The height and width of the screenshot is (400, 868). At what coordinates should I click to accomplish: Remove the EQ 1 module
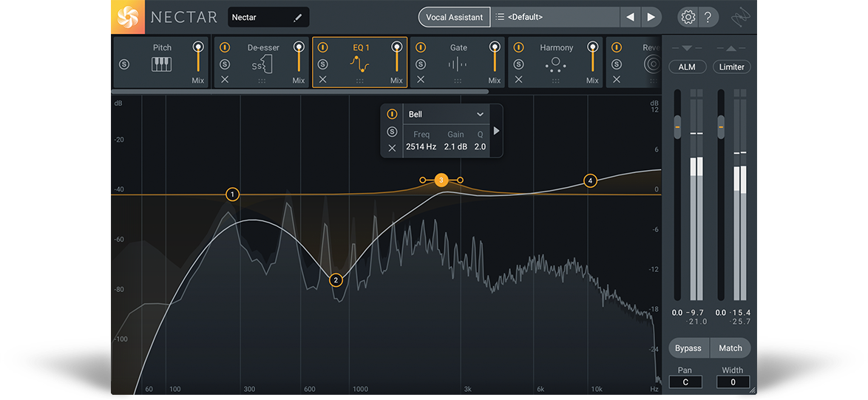point(323,80)
